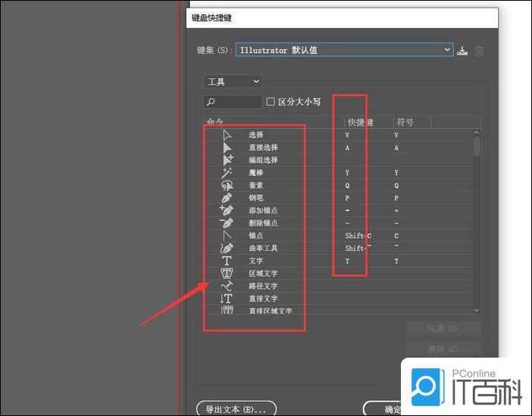Click the Pen tool icon
The height and width of the screenshot is (416, 532).
(x=227, y=198)
